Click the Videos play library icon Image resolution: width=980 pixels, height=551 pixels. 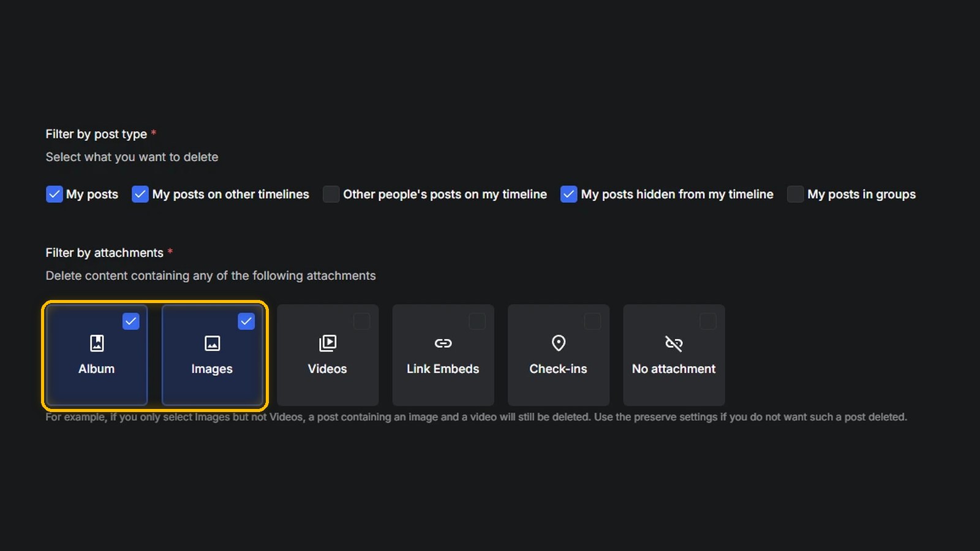pos(328,343)
